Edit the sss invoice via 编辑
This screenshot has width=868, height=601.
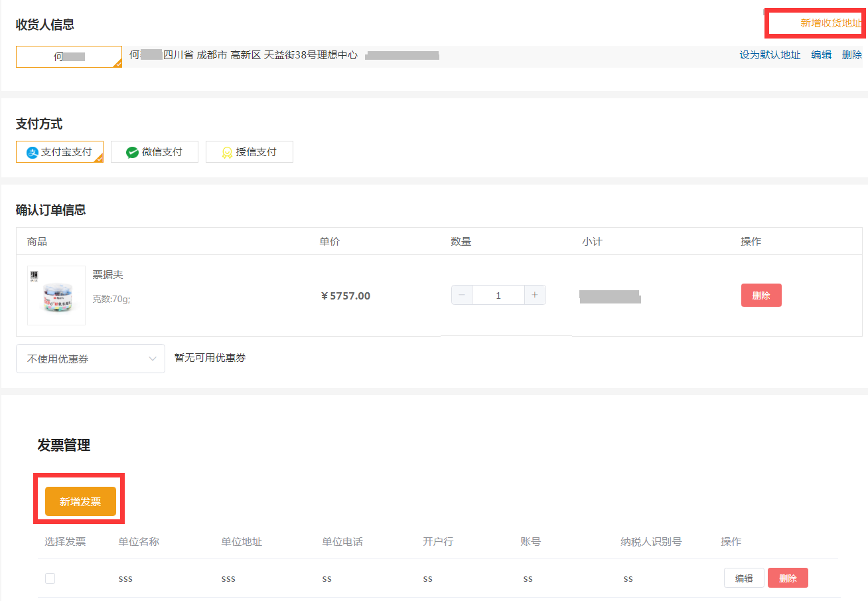click(x=744, y=578)
